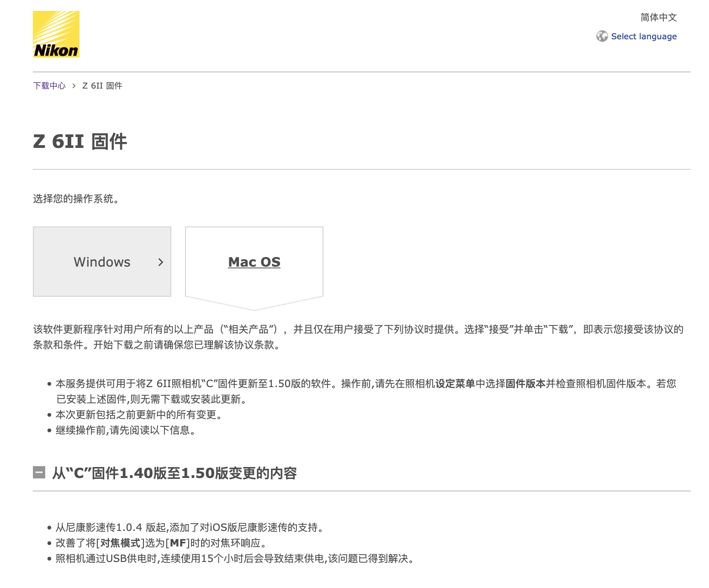
Task: Click the arrow chevron in the Windows box
Action: [x=160, y=262]
